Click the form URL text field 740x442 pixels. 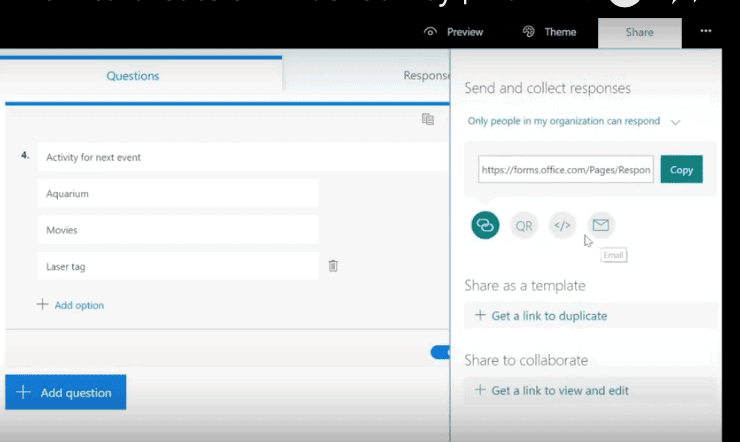click(566, 170)
